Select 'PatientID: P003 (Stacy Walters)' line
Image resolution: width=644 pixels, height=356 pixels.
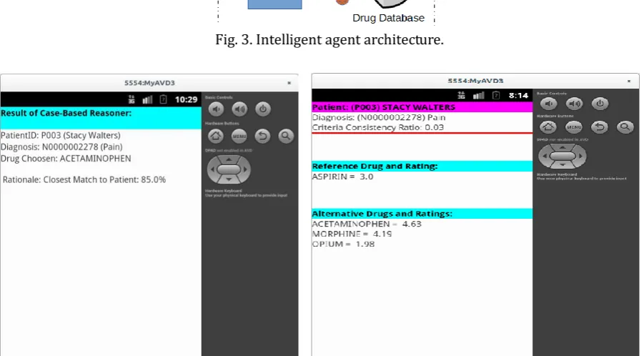pyautogui.click(x=60, y=136)
